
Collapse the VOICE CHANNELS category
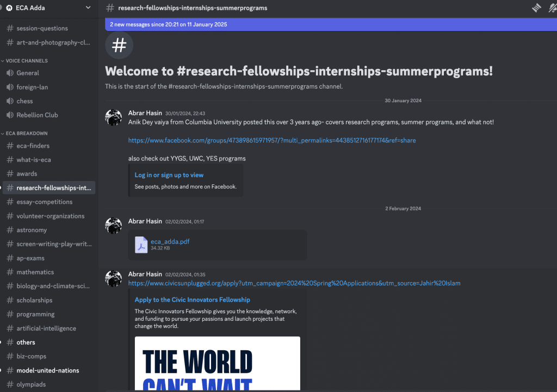pos(26,61)
